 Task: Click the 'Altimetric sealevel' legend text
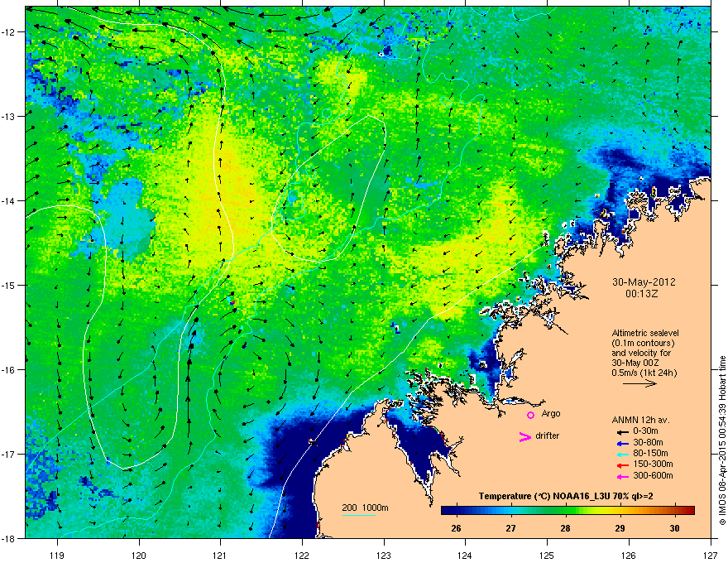(x=645, y=333)
